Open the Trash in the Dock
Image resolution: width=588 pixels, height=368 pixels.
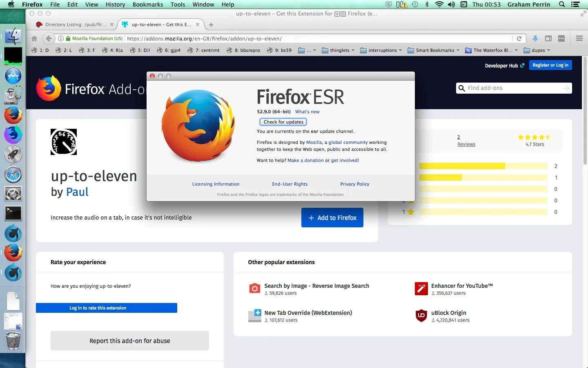[x=13, y=341]
